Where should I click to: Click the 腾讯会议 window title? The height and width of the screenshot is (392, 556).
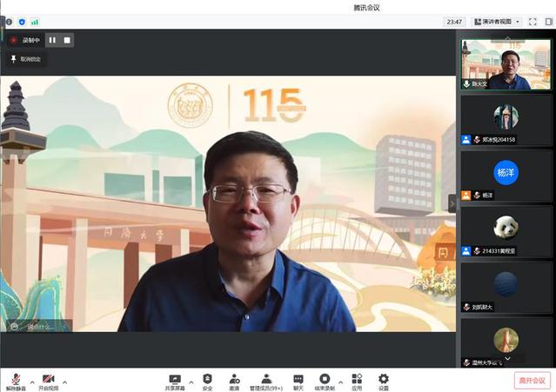[x=366, y=8]
